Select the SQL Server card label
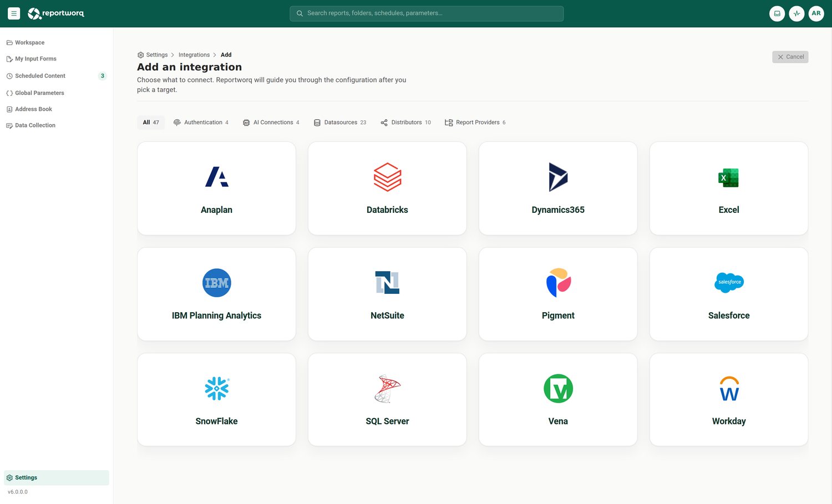This screenshot has width=832, height=504. tap(387, 421)
